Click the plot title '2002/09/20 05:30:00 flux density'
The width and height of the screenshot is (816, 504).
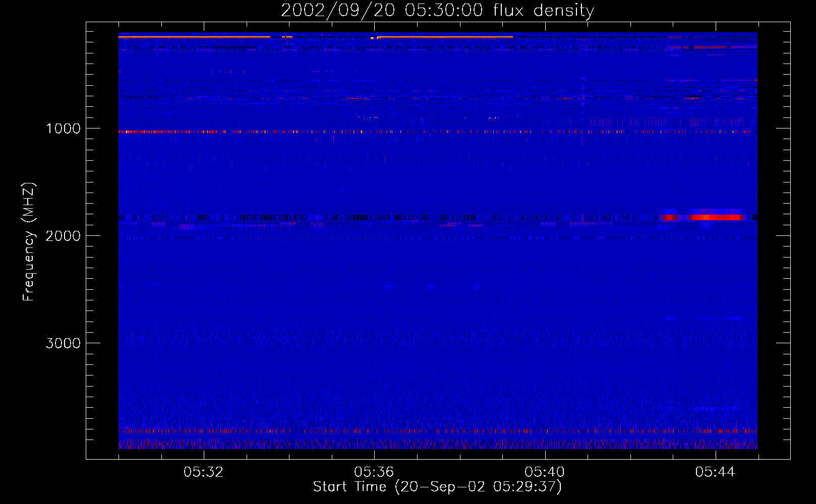pos(437,11)
